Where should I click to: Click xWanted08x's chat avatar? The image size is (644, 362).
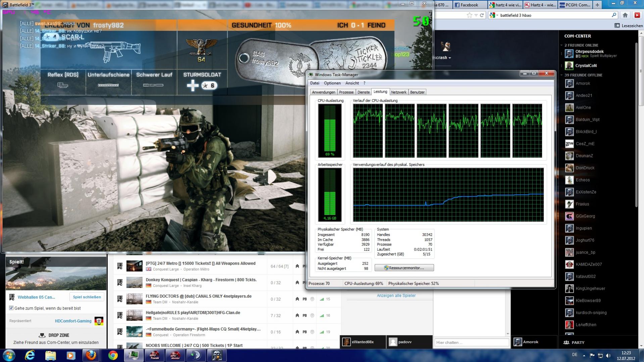pyautogui.click(x=346, y=342)
